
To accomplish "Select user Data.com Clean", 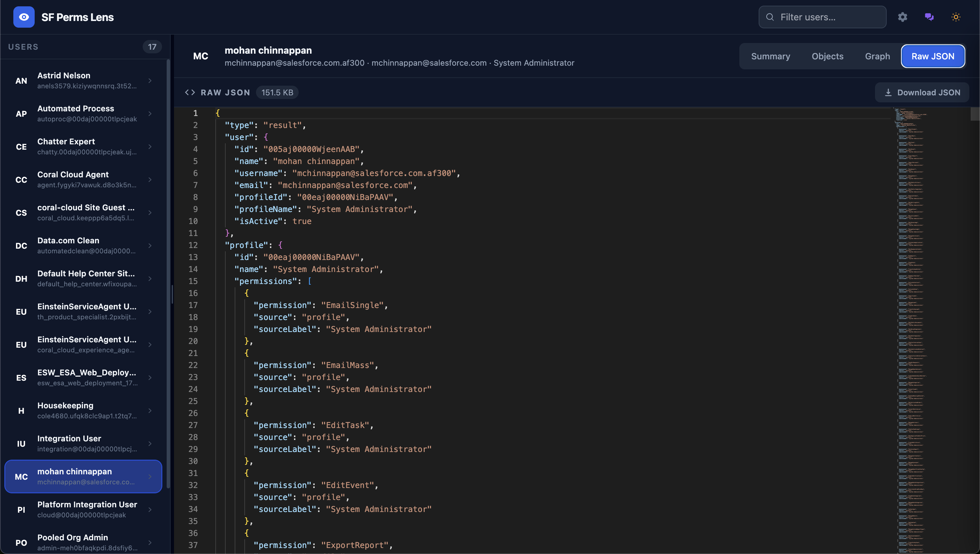I will point(83,246).
